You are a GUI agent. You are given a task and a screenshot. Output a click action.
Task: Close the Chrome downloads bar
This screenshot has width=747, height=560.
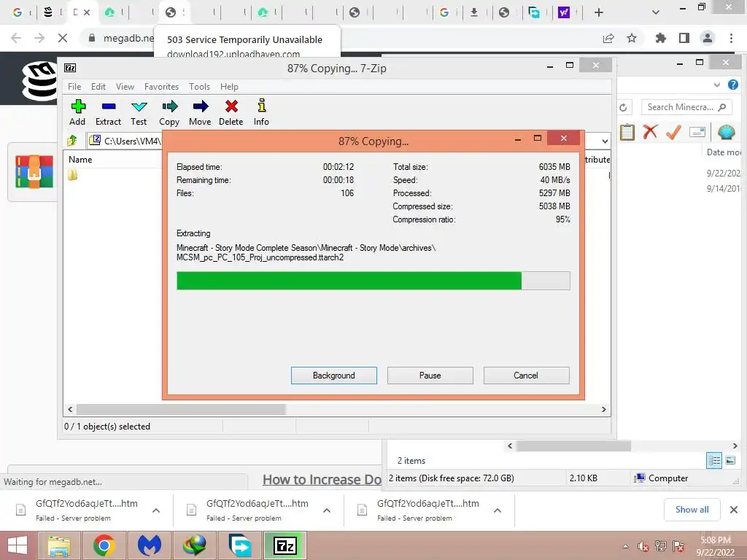coord(734,510)
